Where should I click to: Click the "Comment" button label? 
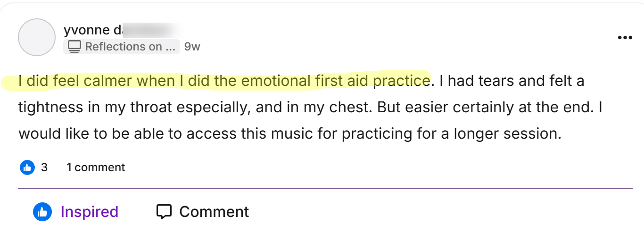(214, 212)
